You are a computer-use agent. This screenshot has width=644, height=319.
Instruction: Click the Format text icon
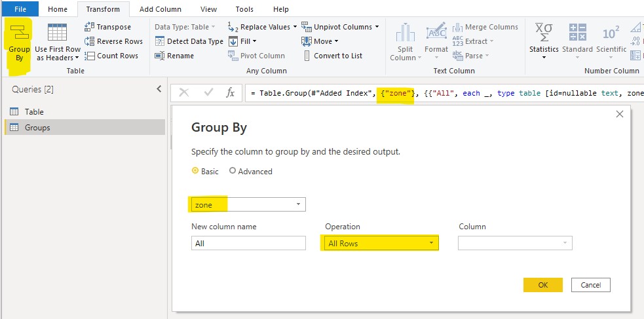coord(436,31)
